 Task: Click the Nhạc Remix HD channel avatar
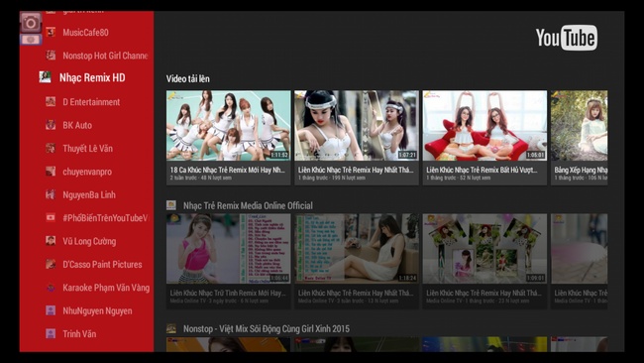click(45, 77)
